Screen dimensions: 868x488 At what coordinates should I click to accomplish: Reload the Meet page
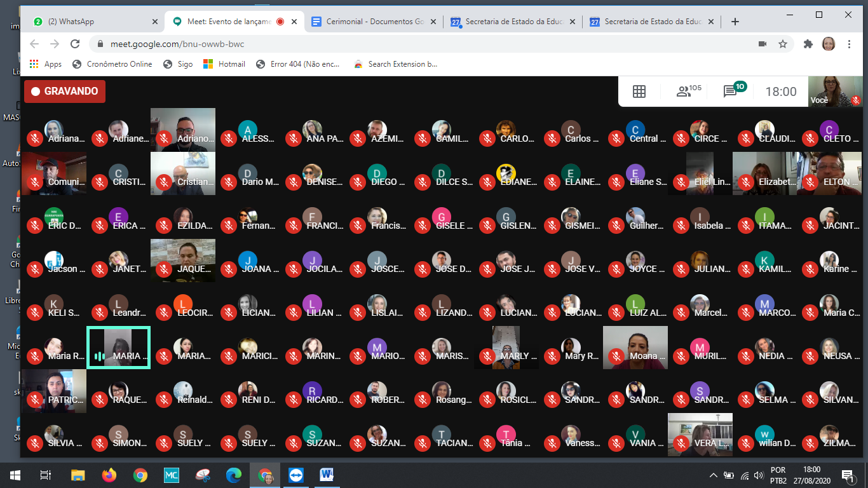(x=75, y=44)
